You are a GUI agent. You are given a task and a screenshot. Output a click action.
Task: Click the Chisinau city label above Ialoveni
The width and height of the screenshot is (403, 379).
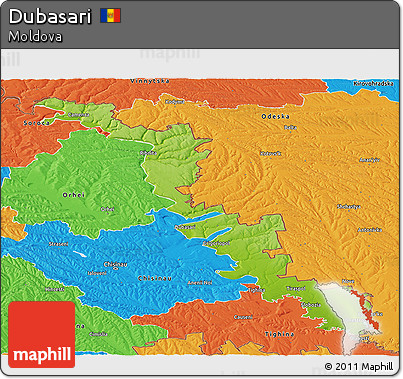pyautogui.click(x=115, y=264)
